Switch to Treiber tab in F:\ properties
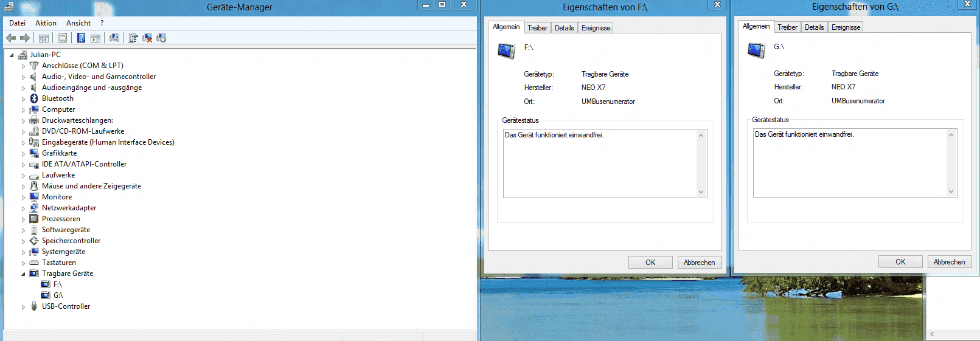 coord(537,28)
